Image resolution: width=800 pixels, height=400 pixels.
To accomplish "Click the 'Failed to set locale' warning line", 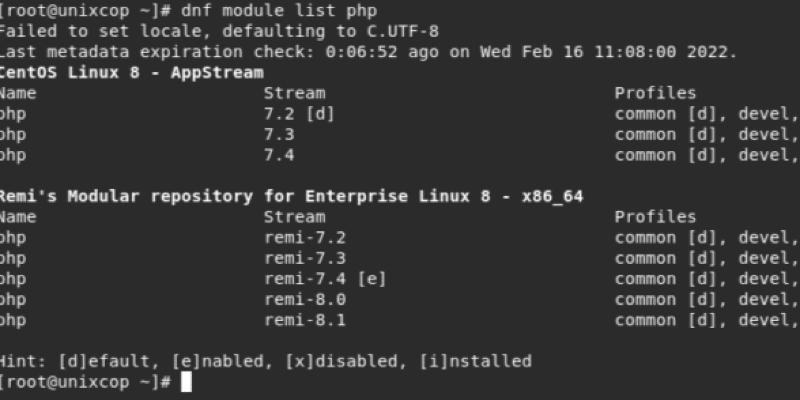I will (218, 31).
